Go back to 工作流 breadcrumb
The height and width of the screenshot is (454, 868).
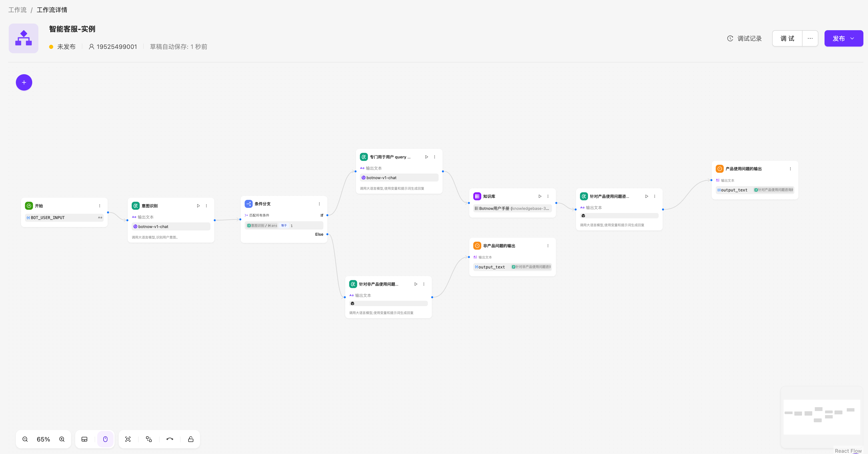18,10
